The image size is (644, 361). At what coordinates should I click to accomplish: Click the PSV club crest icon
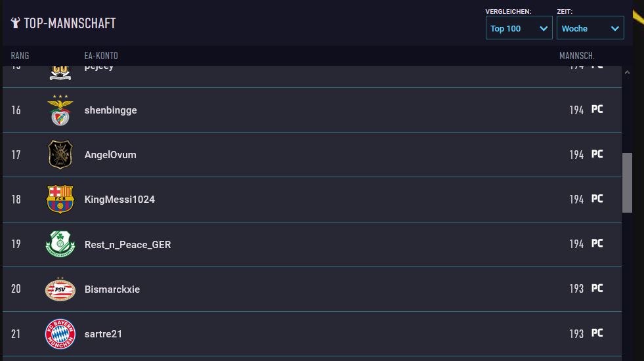click(60, 289)
